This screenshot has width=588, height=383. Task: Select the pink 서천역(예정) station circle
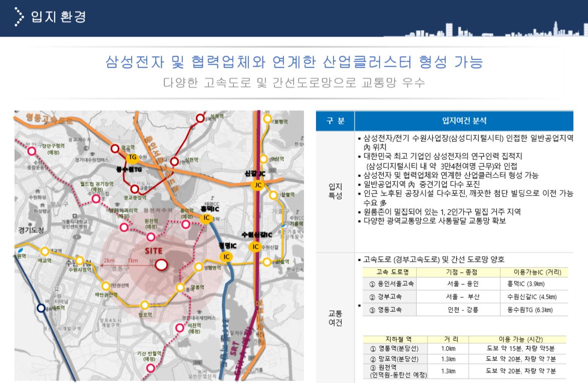(180, 328)
